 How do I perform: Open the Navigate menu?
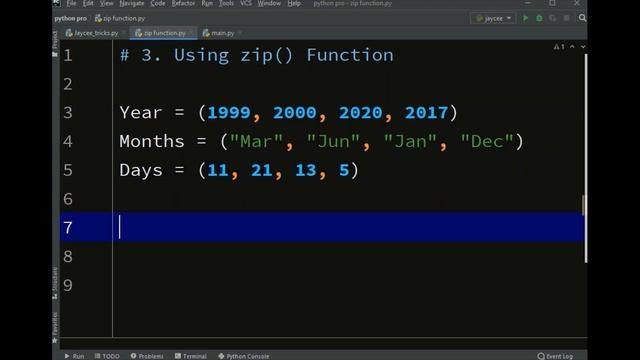(x=131, y=3)
